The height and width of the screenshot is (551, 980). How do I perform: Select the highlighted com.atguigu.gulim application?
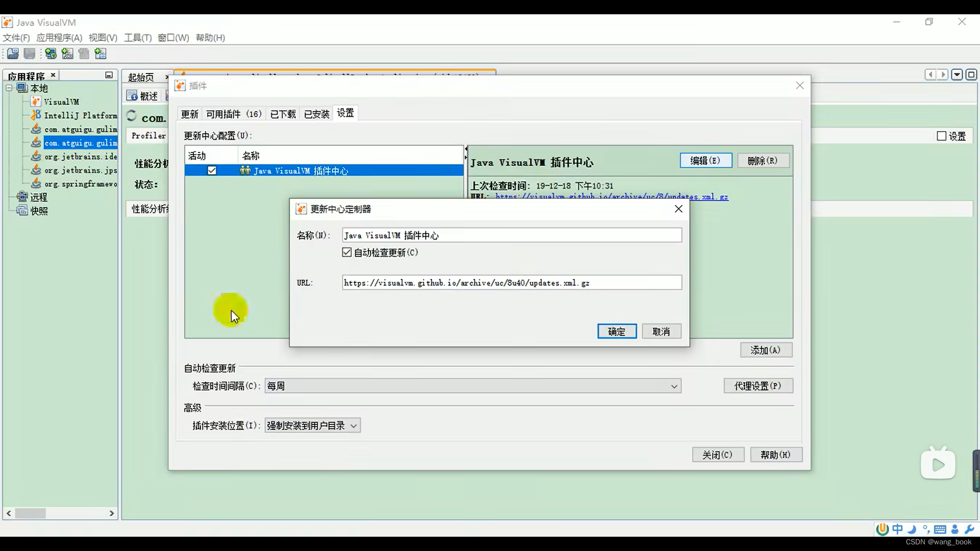coord(81,143)
